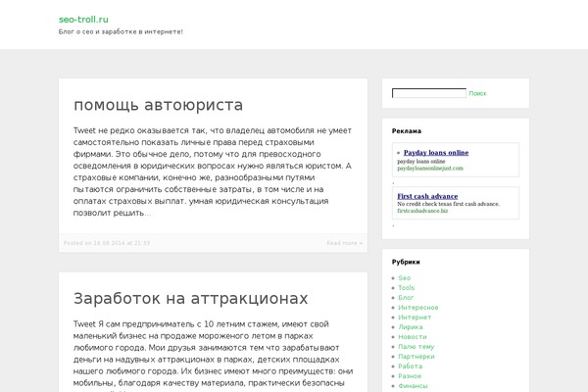Open the Блог category
The width and height of the screenshot is (588, 392).
[406, 298]
